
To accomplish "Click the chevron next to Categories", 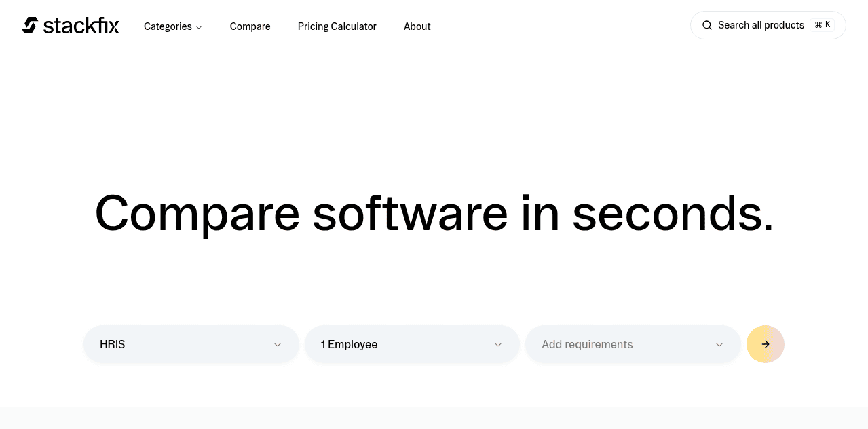I will click(x=199, y=27).
